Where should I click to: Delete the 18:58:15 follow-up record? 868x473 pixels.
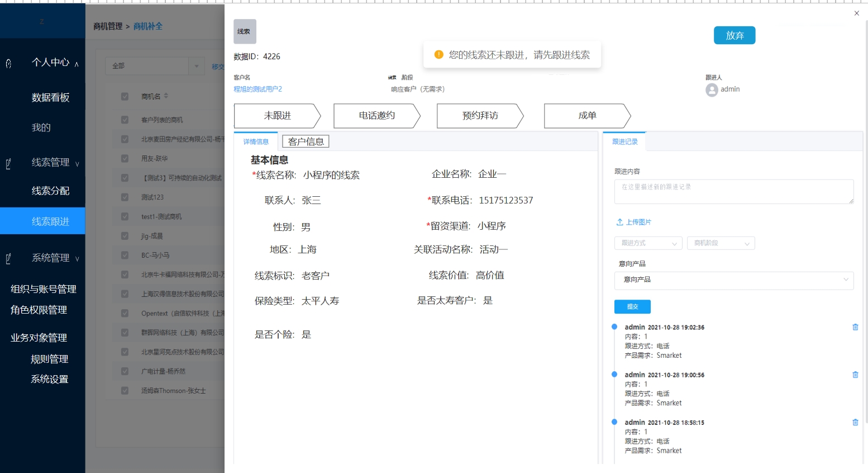point(855,422)
